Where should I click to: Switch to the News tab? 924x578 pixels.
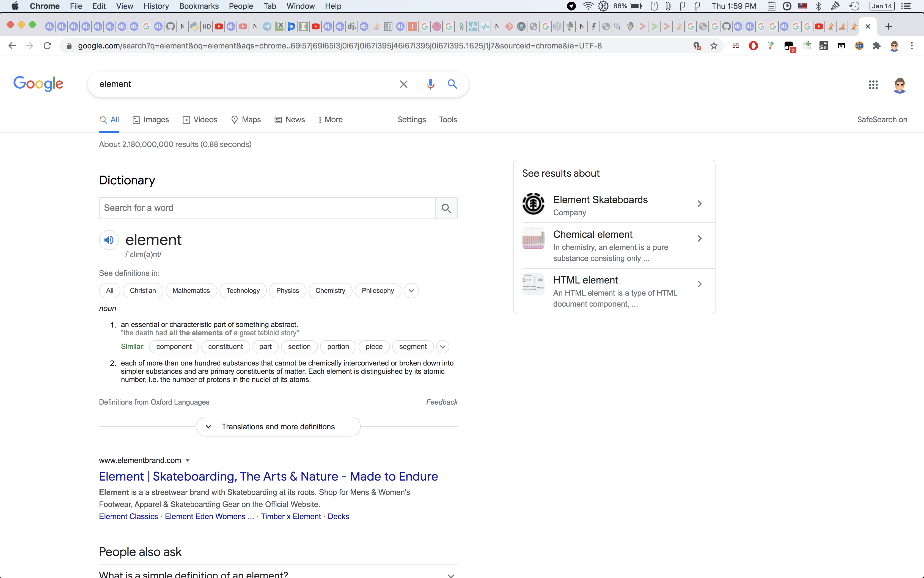(289, 120)
